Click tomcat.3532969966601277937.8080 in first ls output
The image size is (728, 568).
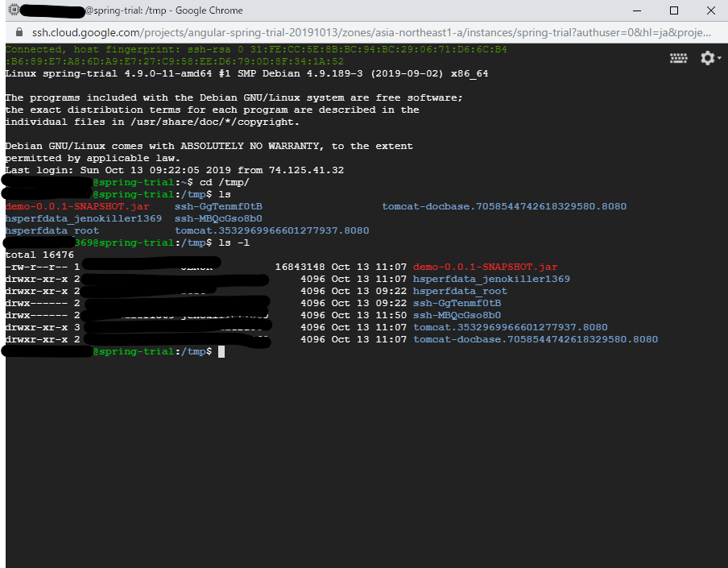[x=271, y=230]
